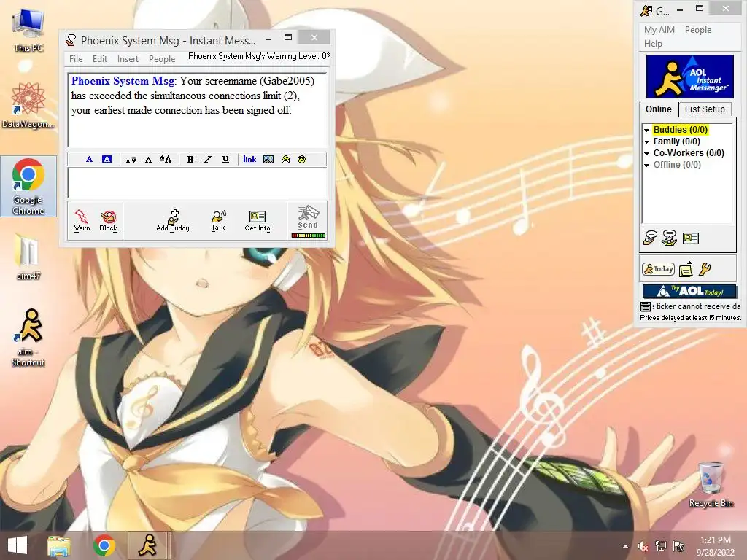747x560 pixels.
Task: Select the Buddies (0/0) group label
Action: point(681,130)
